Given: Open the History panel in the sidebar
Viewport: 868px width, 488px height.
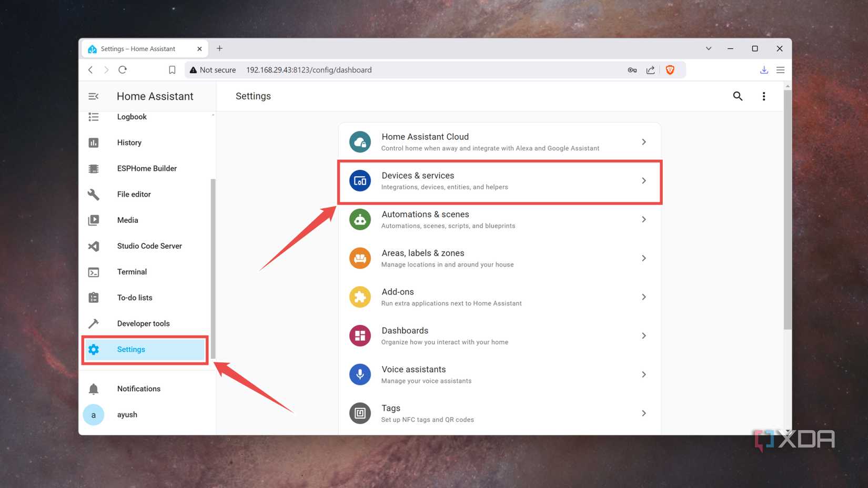Looking at the screenshot, I should 129,143.
